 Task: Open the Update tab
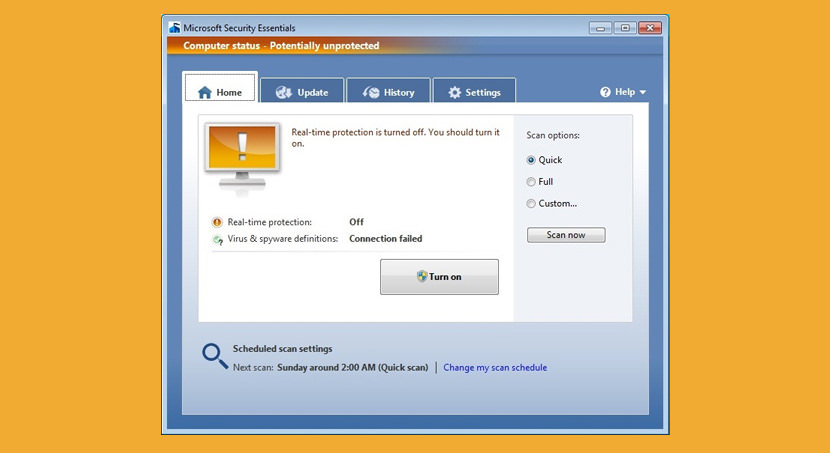click(302, 90)
